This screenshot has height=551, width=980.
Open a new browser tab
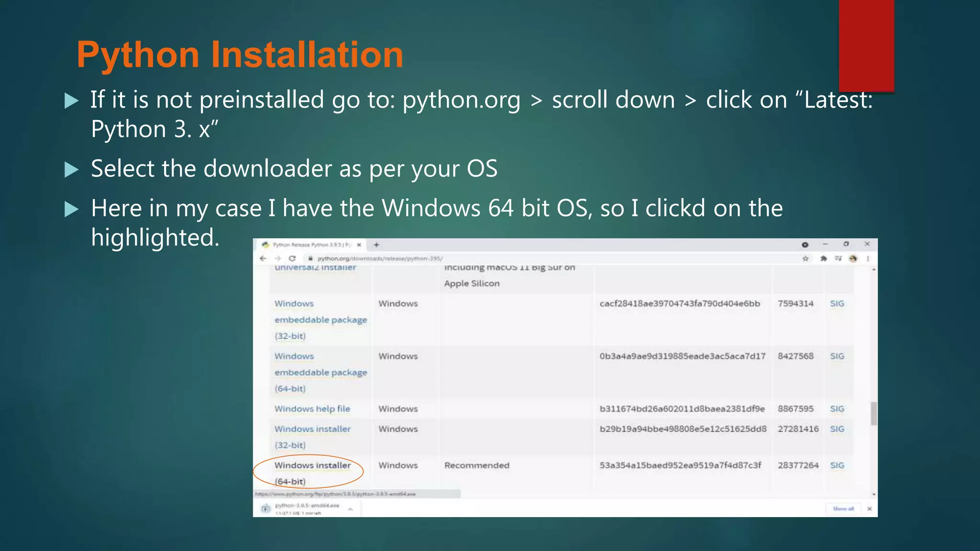pos(377,245)
